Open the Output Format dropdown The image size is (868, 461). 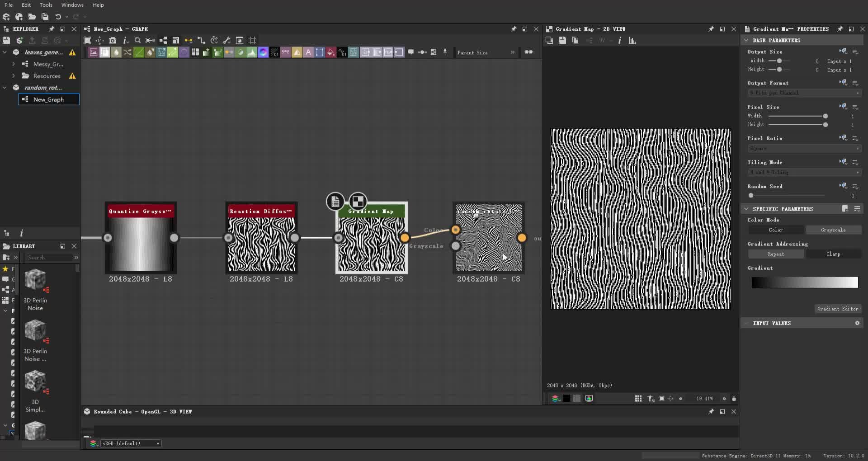tap(805, 93)
